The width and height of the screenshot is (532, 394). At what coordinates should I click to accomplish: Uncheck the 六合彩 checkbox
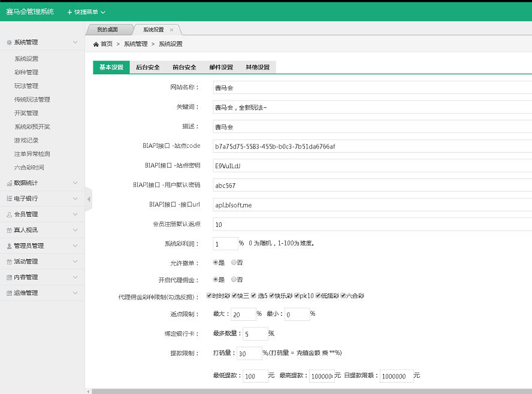click(343, 295)
